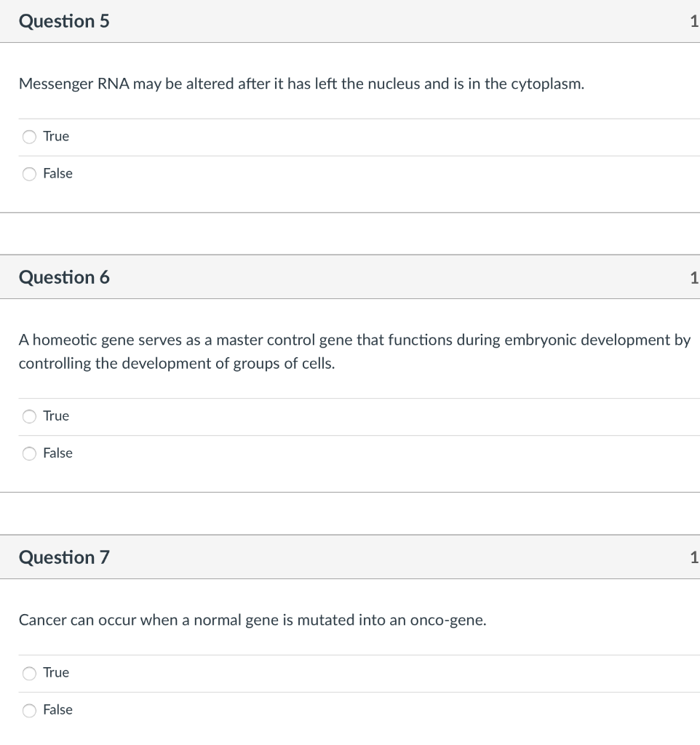700x745 pixels.
Task: Select False radio button for Question 6
Action: click(x=29, y=453)
